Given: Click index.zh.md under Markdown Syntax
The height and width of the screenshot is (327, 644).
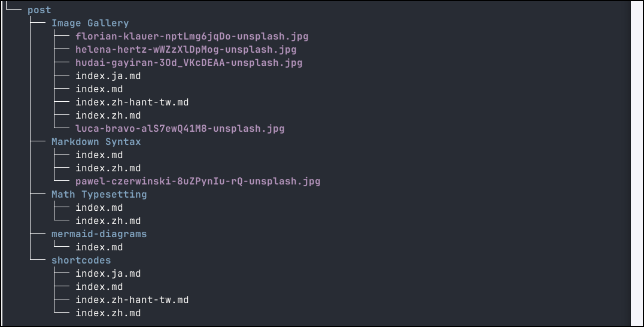Looking at the screenshot, I should (x=108, y=168).
